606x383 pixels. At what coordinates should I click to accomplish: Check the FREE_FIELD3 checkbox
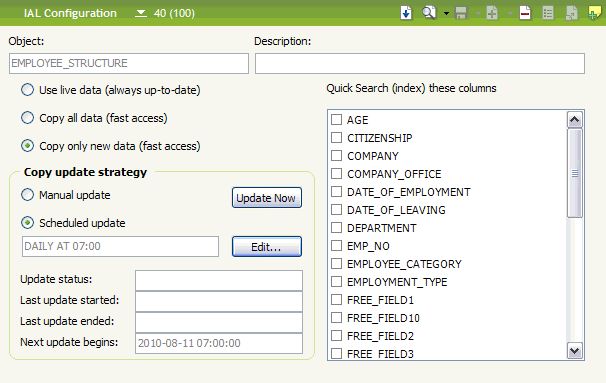(337, 353)
